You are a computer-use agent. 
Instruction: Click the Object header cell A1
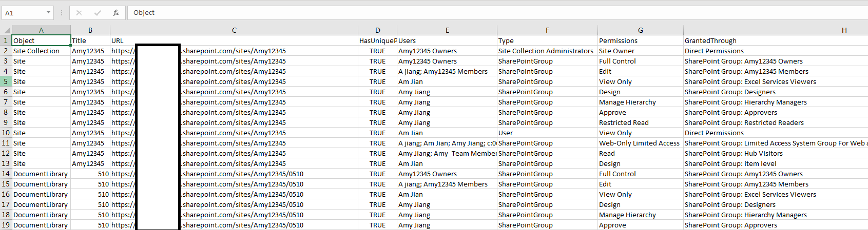(41, 40)
